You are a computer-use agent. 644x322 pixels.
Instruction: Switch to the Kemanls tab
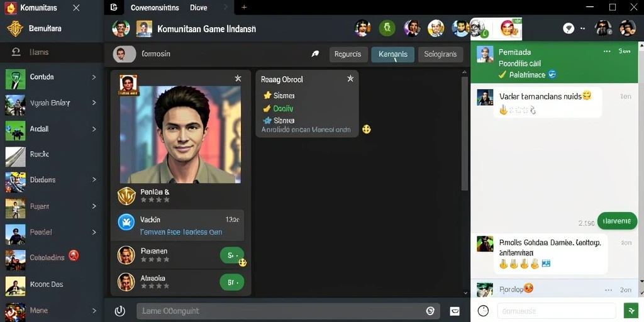pos(392,54)
